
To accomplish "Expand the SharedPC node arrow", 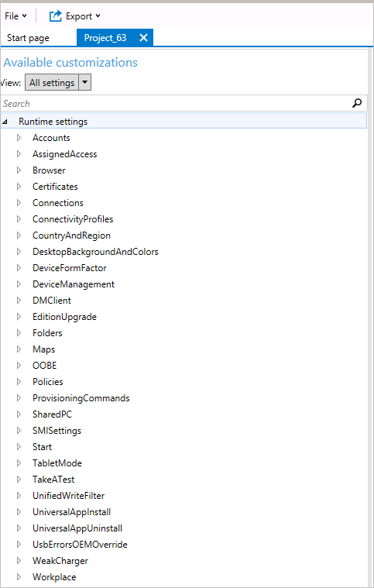I will click(19, 414).
